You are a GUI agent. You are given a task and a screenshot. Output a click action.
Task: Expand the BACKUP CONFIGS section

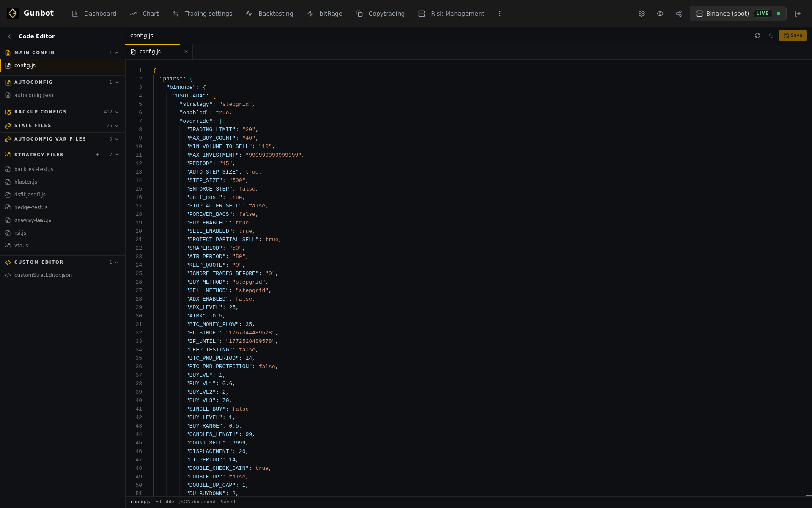coord(117,112)
